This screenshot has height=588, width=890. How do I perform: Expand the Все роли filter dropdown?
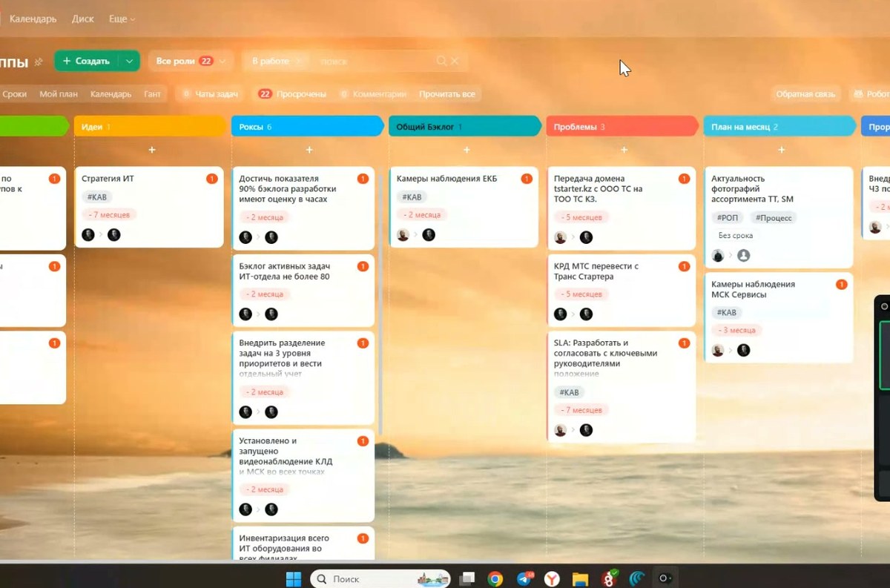pyautogui.click(x=191, y=61)
